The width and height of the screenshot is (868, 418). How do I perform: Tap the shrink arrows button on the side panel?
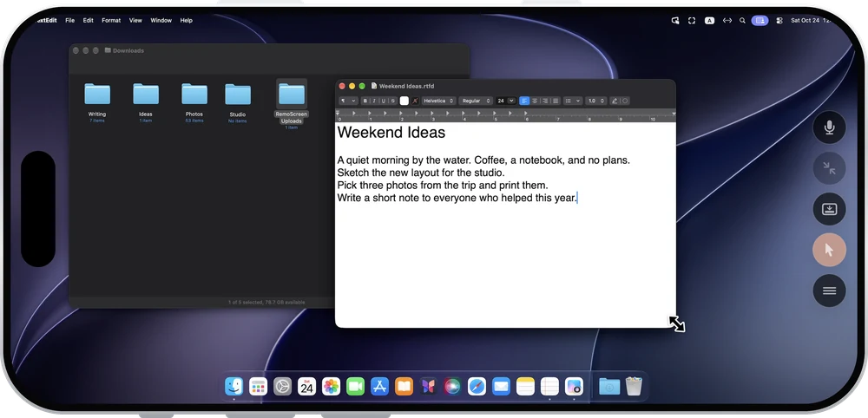(829, 168)
